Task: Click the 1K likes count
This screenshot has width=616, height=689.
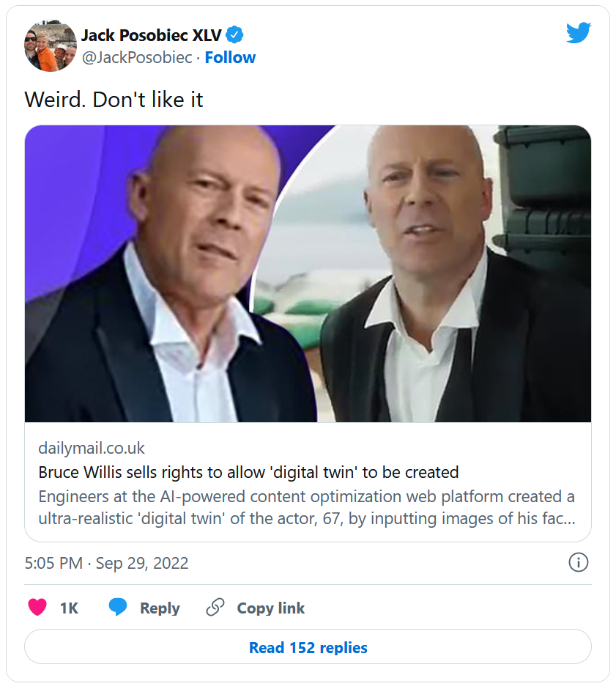Action: 69,608
